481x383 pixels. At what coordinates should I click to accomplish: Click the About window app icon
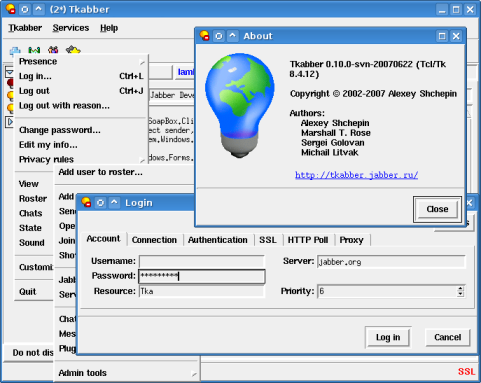pos(204,36)
